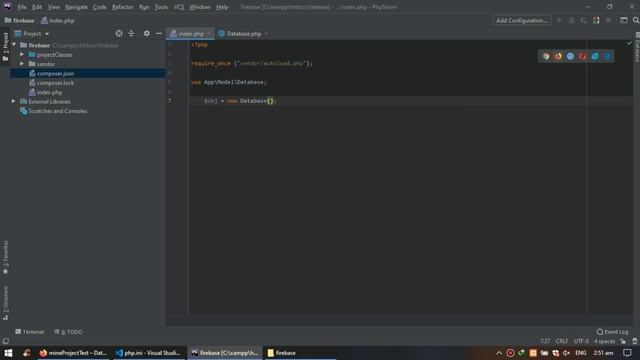Close the Database.php tab
This screenshot has height=360, width=640.
pos(267,33)
